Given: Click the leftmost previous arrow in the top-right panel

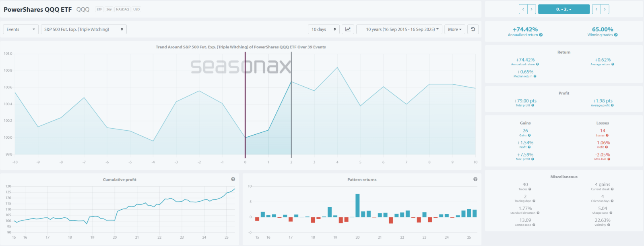Looking at the screenshot, I should [523, 9].
